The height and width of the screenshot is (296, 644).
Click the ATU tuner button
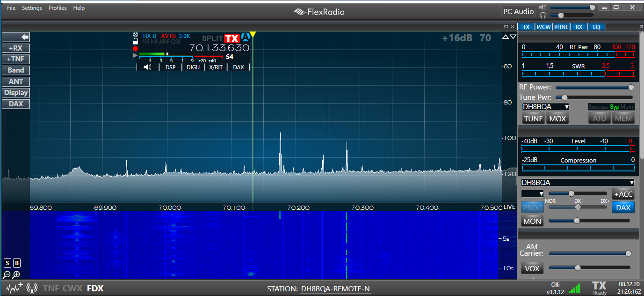pyautogui.click(x=599, y=118)
